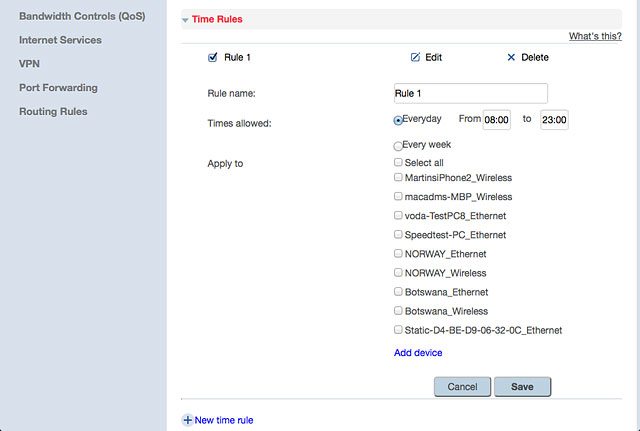Select the Everyday radio button
The height and width of the screenshot is (431, 640).
point(398,120)
